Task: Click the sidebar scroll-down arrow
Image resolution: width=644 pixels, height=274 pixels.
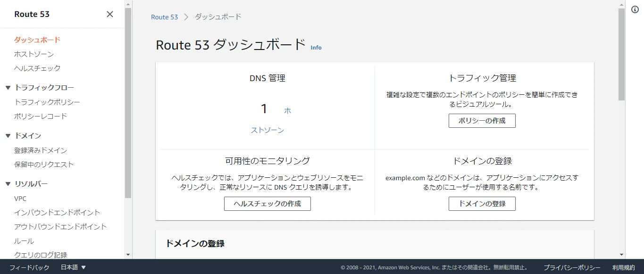Action: point(128,255)
